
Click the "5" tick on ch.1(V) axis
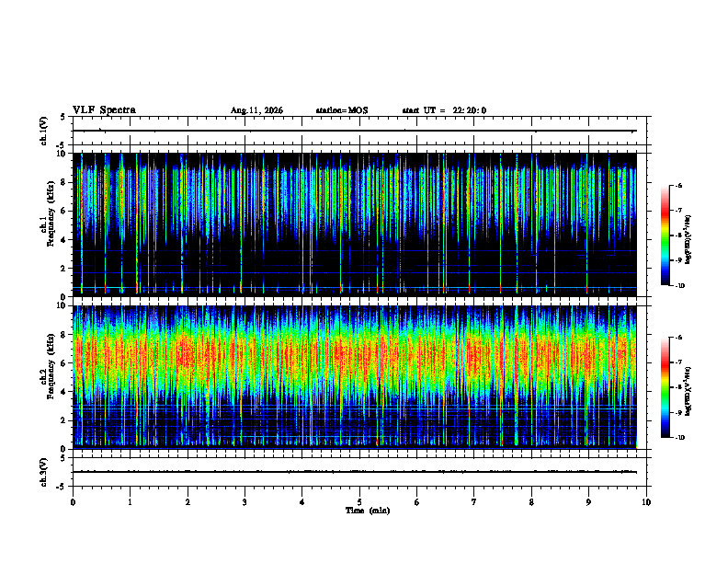63,117
